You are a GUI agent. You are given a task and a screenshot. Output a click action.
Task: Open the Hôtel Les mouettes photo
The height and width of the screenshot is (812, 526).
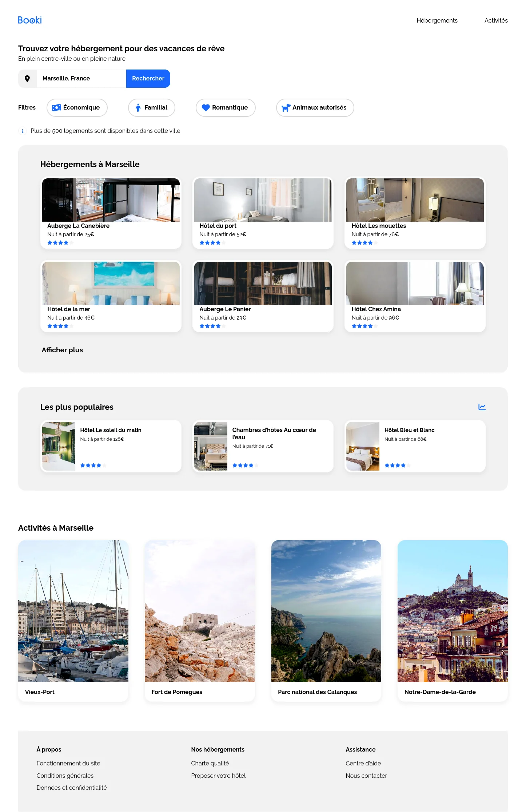tap(415, 200)
